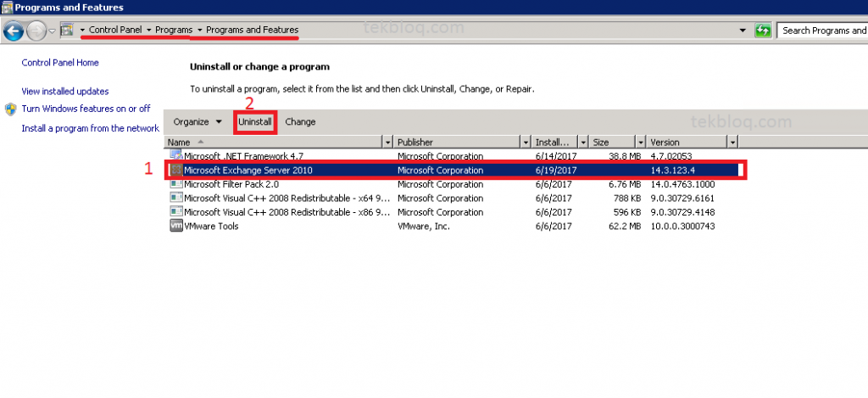Open the Size column filter dropdown
Screen dimensions: 868x398
pyautogui.click(x=642, y=143)
